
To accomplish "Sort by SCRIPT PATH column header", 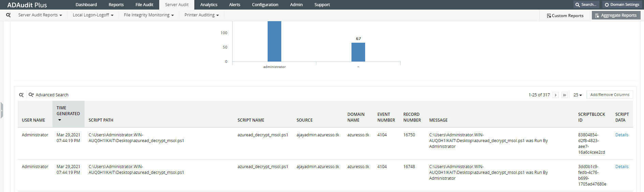I will coord(101,120).
